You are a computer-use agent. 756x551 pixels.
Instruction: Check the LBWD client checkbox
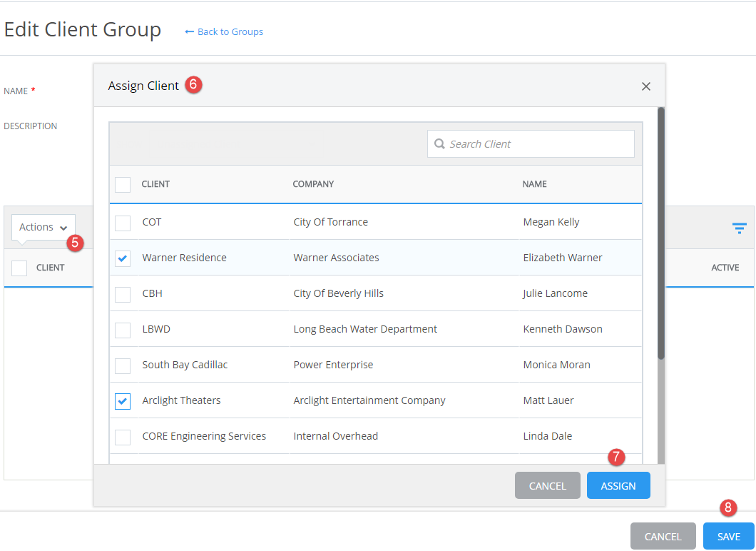point(122,328)
